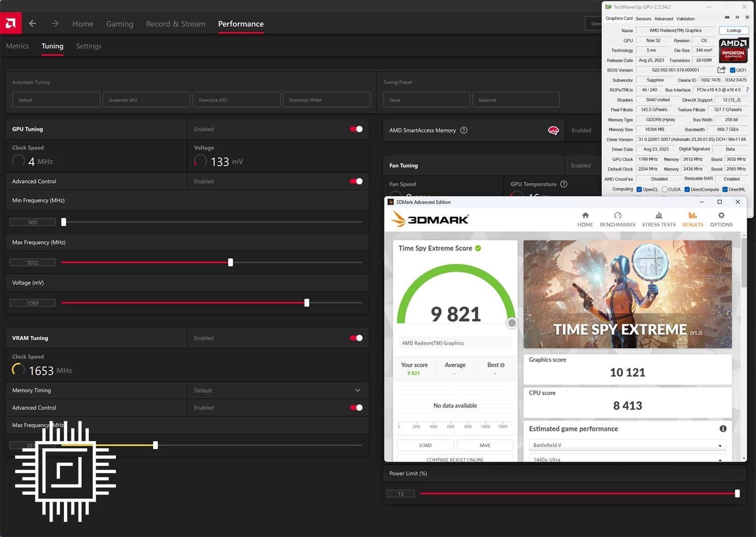Click AMD SmartAccess Memory help icon
Viewport: 756px width, 537px height.
point(464,130)
